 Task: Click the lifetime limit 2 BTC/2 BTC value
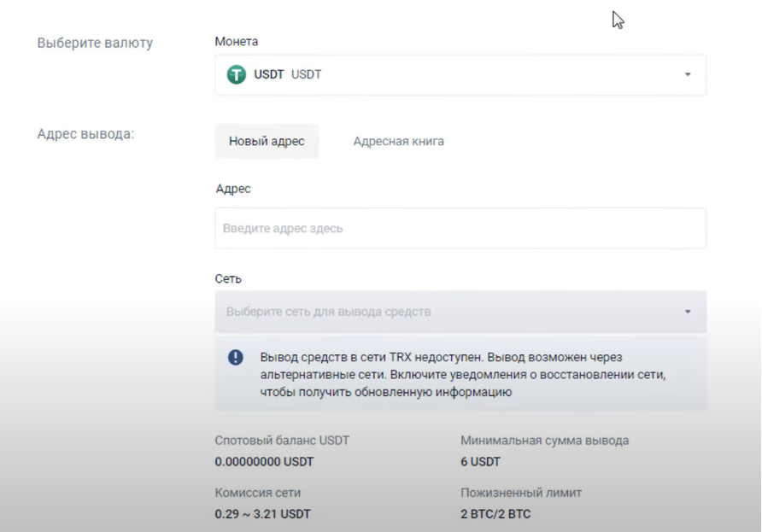tap(495, 514)
